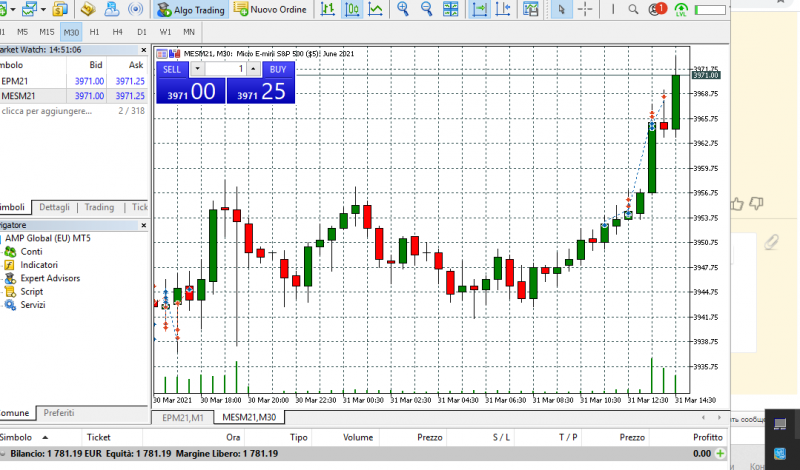Open Servizi in the Navigator
800x470 pixels.
pos(33,305)
